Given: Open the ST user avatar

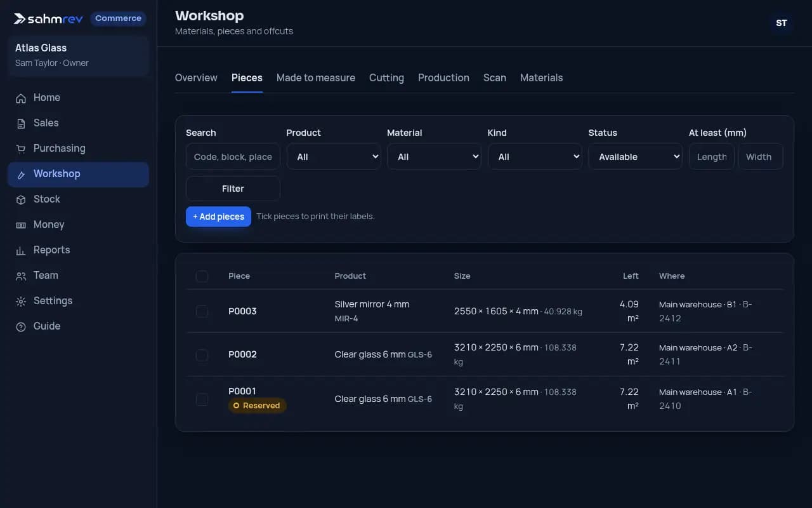Looking at the screenshot, I should pos(782,23).
